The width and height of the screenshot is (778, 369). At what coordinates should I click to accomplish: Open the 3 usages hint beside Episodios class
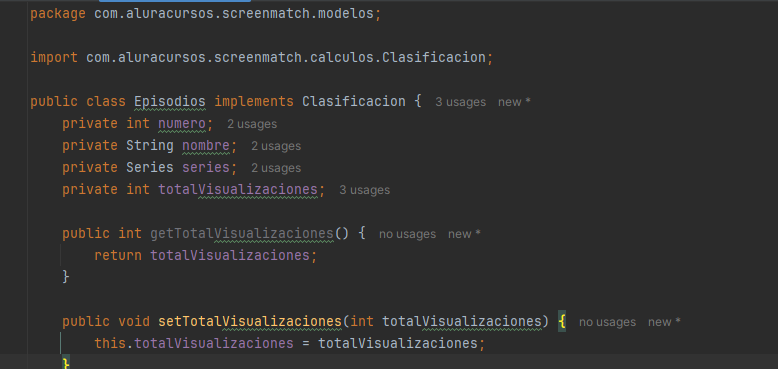[x=460, y=102]
